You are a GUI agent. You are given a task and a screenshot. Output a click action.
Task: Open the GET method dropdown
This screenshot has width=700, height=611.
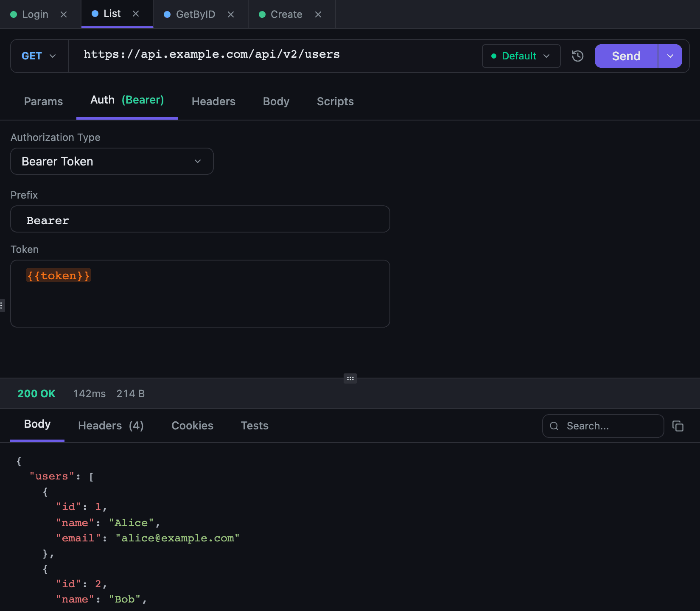pos(39,56)
